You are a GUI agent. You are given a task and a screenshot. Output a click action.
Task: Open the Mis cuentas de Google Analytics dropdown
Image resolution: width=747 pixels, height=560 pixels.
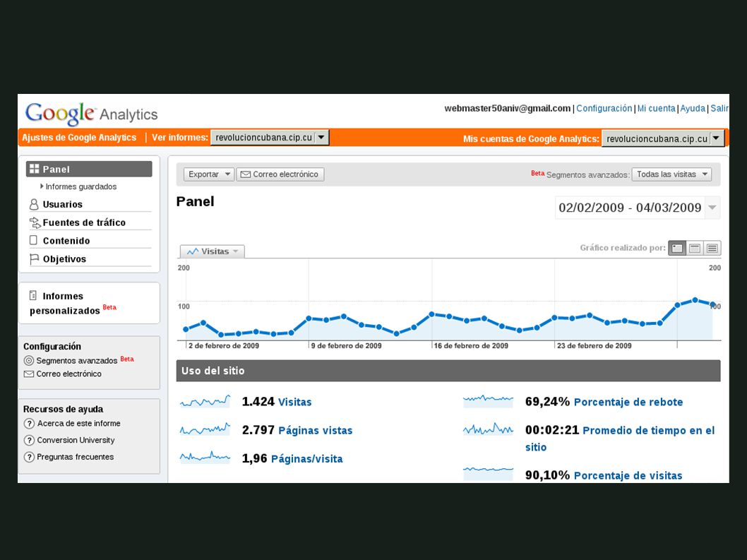[x=663, y=138]
